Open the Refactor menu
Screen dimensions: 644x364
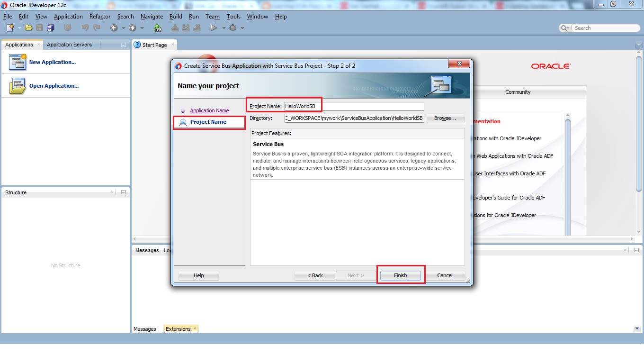100,16
